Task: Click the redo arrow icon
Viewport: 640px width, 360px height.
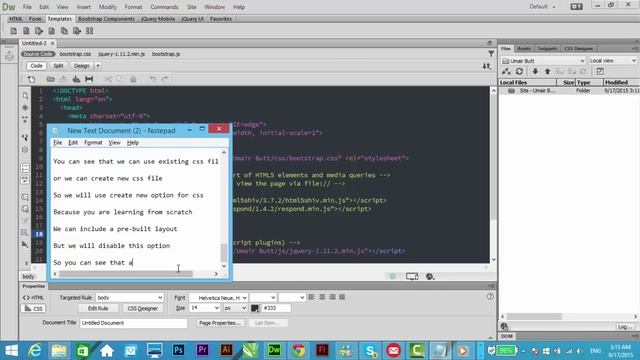Action: [x=165, y=79]
